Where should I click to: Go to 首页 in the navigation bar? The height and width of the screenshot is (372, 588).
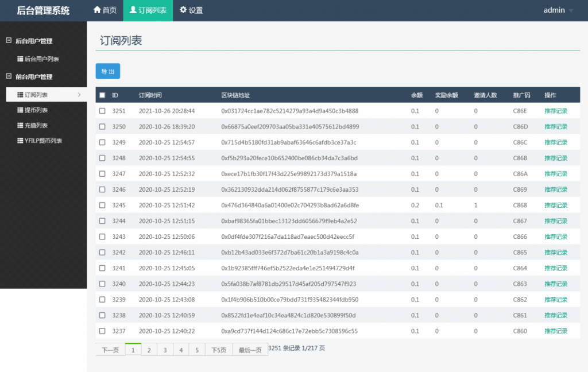[x=105, y=10]
